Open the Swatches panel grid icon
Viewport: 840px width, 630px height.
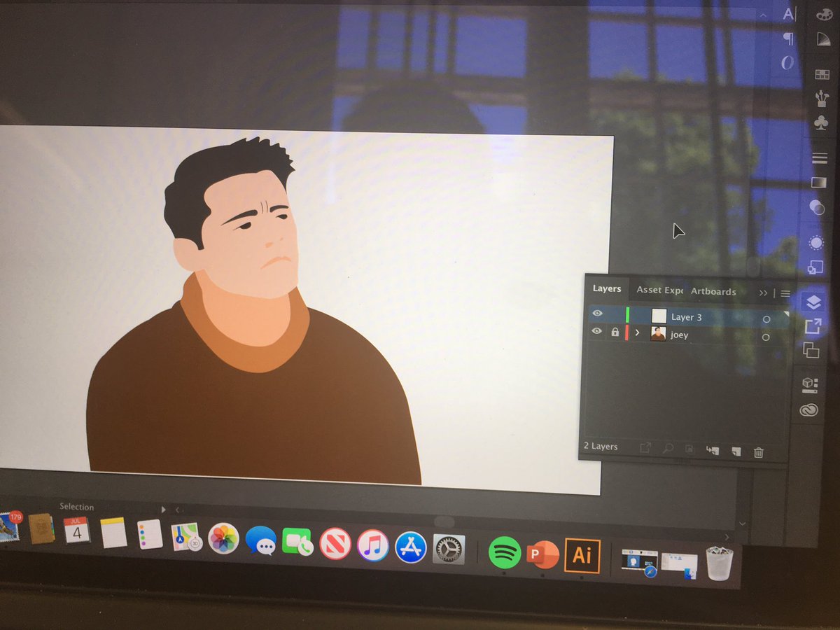pos(821,74)
